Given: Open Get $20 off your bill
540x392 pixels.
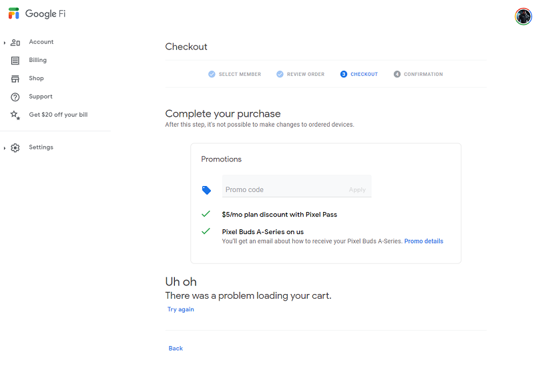Looking at the screenshot, I should [x=58, y=115].
